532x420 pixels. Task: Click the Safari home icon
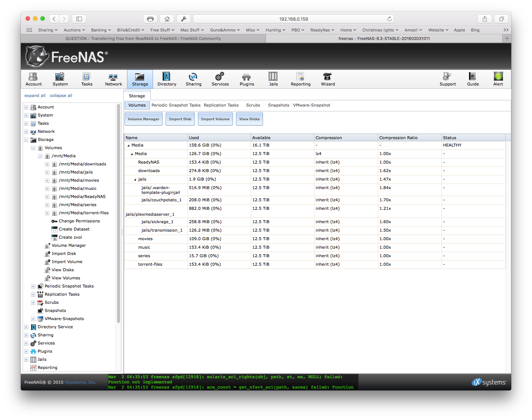click(167, 19)
